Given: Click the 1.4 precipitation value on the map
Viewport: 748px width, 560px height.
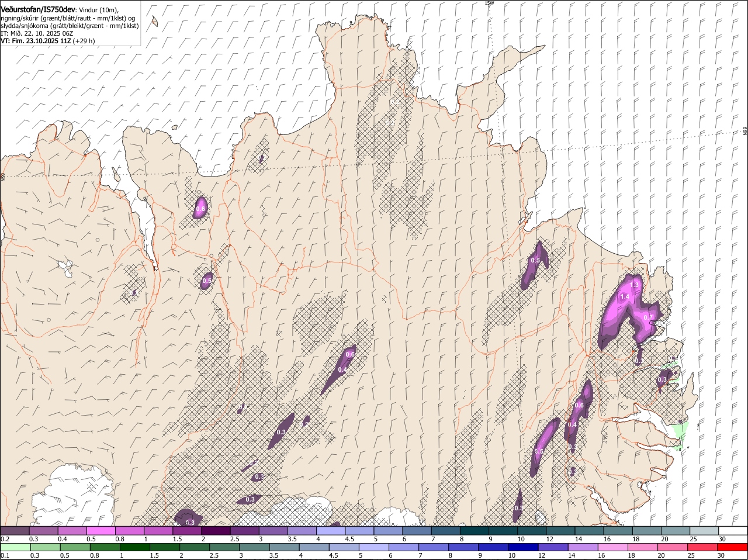Looking at the screenshot, I should [x=625, y=297].
